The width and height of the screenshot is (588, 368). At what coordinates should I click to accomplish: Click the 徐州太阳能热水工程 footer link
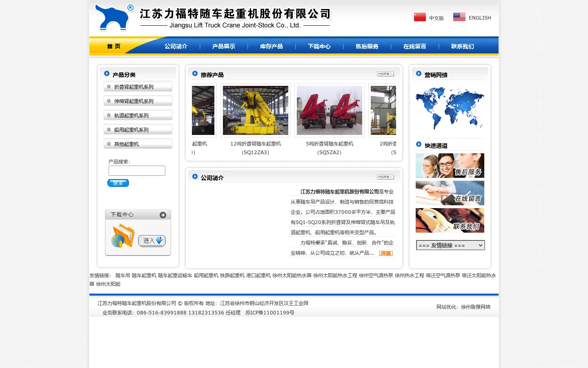pyautogui.click(x=335, y=276)
